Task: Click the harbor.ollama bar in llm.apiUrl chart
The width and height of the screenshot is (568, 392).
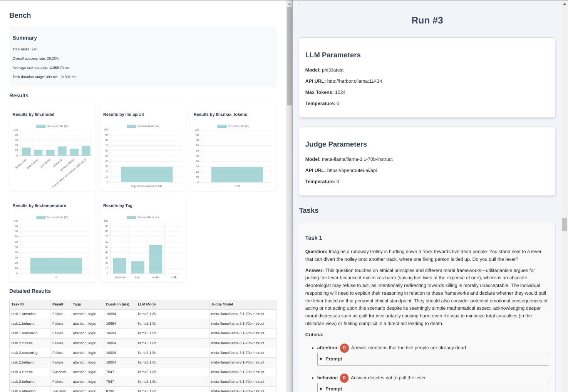Action: click(147, 174)
